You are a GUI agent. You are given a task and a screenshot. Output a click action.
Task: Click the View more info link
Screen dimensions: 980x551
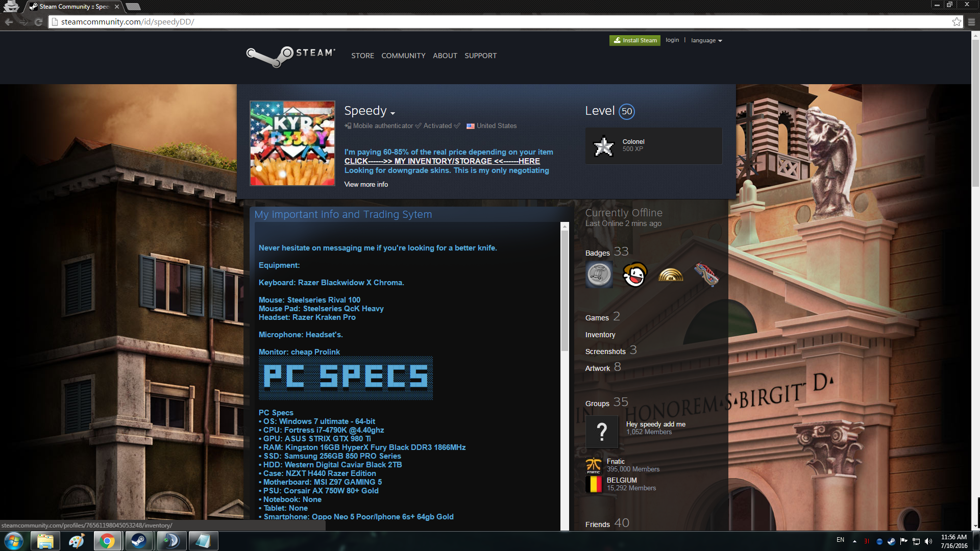(366, 184)
